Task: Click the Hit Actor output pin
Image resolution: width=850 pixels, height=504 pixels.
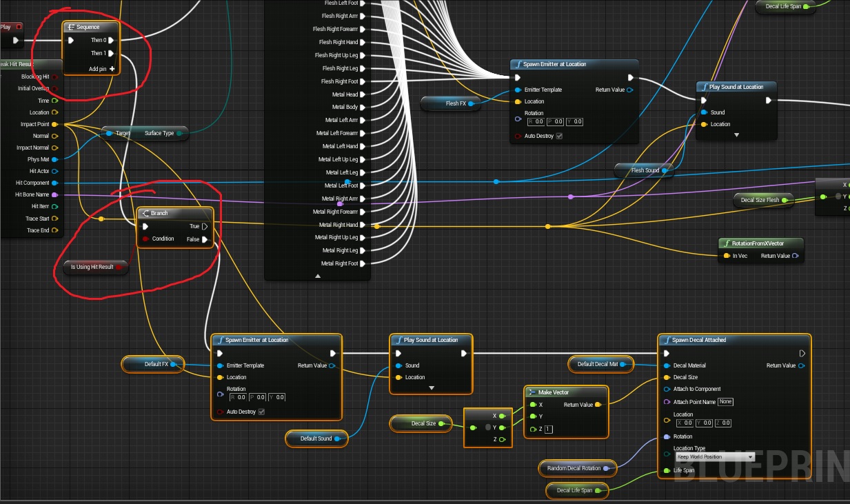Action: coord(54,171)
